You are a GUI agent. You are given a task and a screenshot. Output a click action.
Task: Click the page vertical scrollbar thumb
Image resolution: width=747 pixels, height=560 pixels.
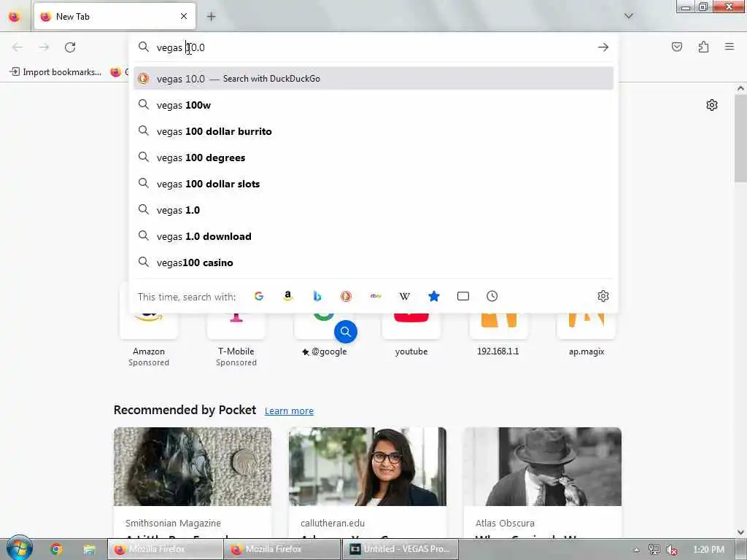point(740,138)
